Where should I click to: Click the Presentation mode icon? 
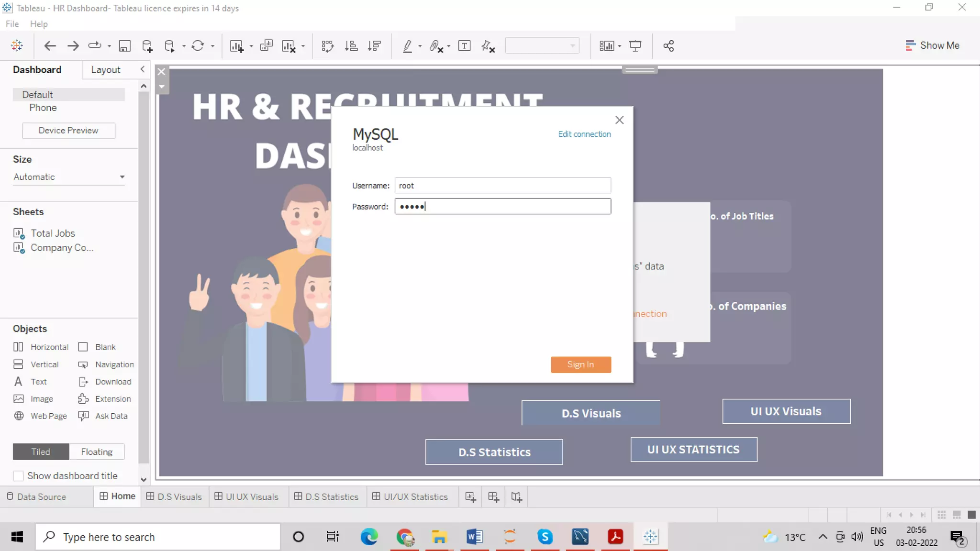pos(635,45)
